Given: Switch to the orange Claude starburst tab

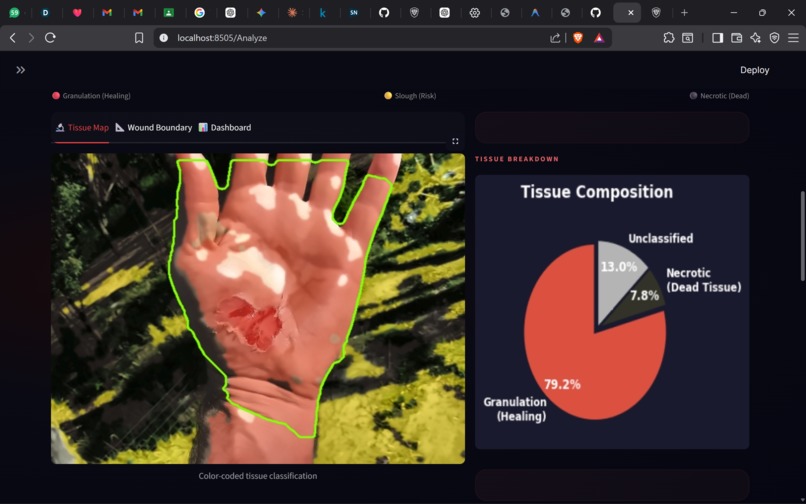Looking at the screenshot, I should tap(292, 13).
